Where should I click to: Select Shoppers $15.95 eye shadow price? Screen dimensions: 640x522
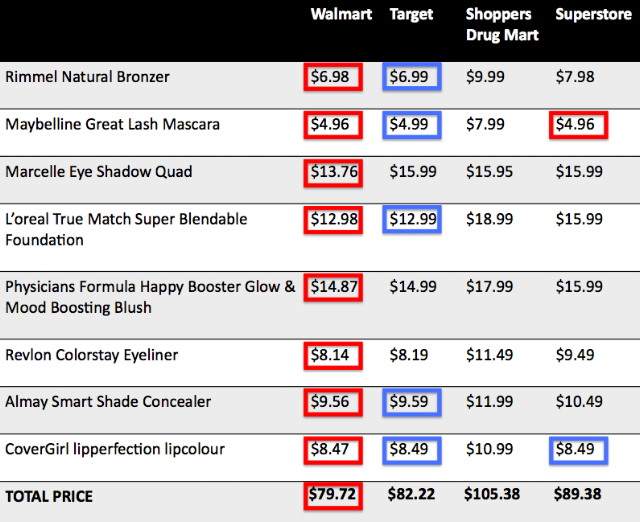click(489, 172)
